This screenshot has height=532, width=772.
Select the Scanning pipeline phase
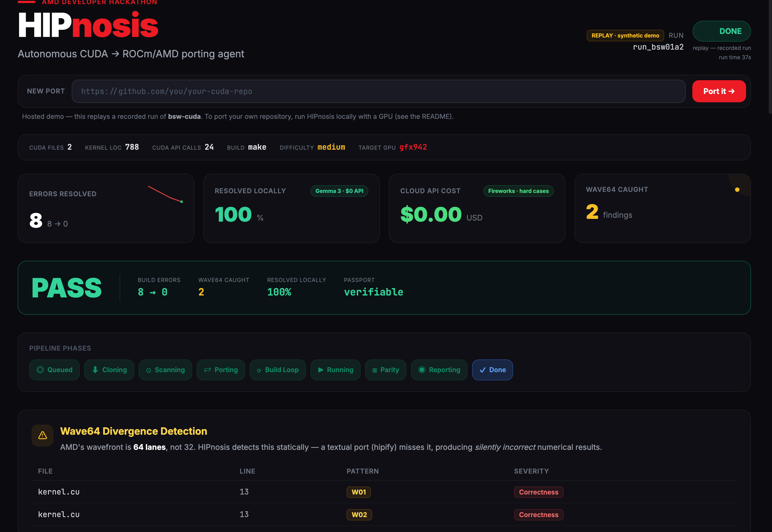165,370
